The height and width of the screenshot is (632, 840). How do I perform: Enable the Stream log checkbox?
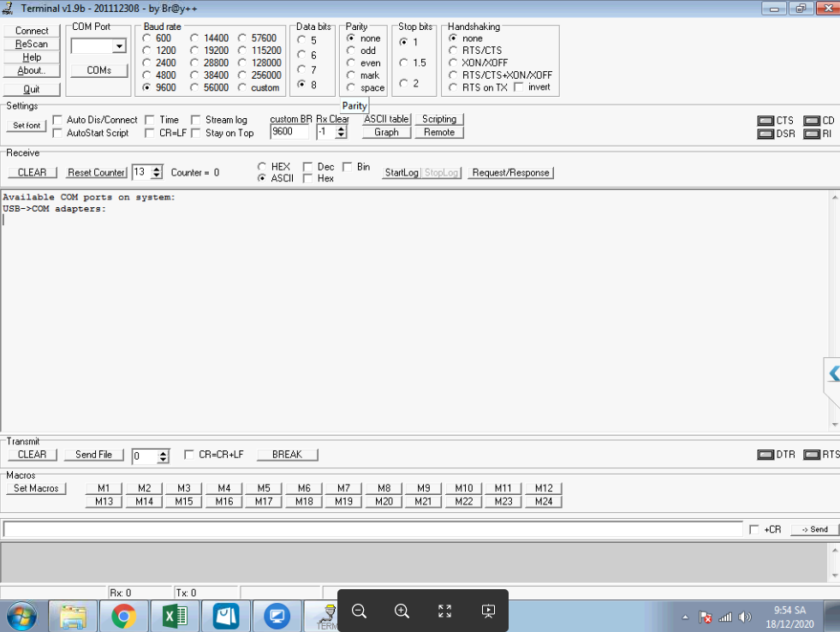click(196, 120)
